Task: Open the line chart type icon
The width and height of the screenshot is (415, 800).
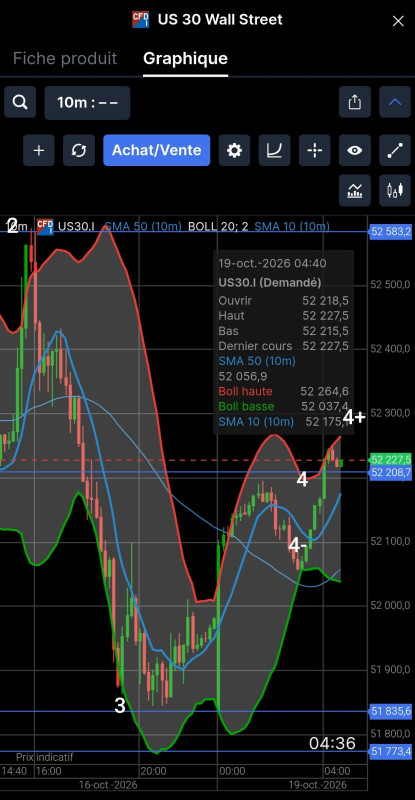Action: [x=355, y=190]
